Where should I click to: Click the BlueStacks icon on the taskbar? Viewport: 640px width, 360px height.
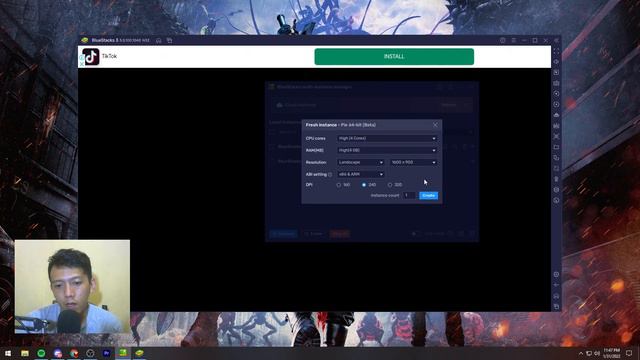[139, 353]
